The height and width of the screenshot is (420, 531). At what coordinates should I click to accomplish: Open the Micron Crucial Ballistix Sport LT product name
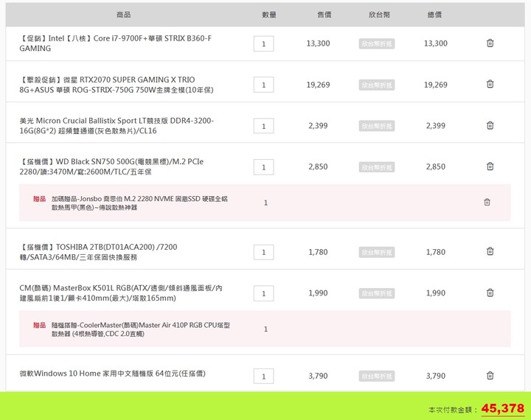117,125
